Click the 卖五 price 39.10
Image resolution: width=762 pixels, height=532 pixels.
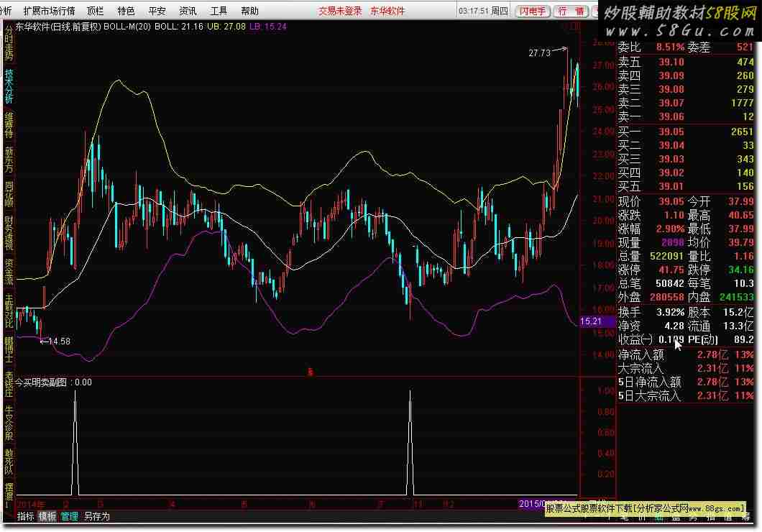(x=671, y=62)
